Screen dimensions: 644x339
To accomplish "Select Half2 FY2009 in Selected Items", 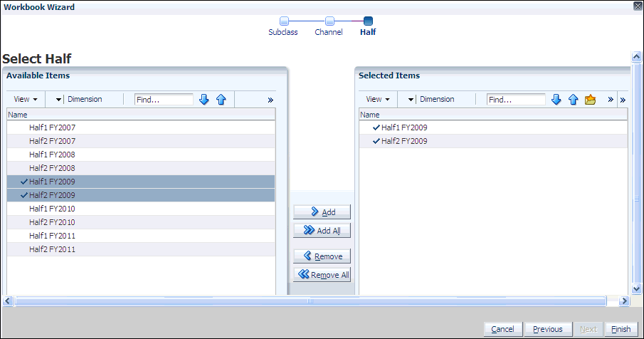I will pyautogui.click(x=493, y=141).
